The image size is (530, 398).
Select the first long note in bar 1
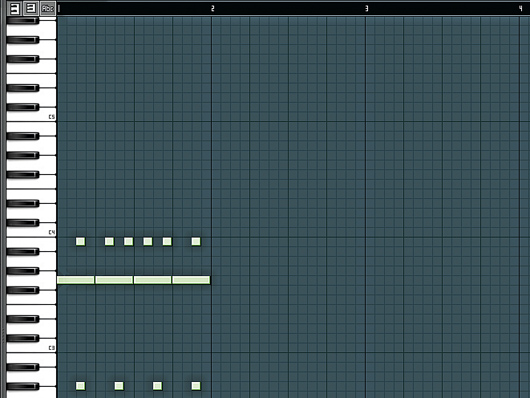(x=76, y=280)
